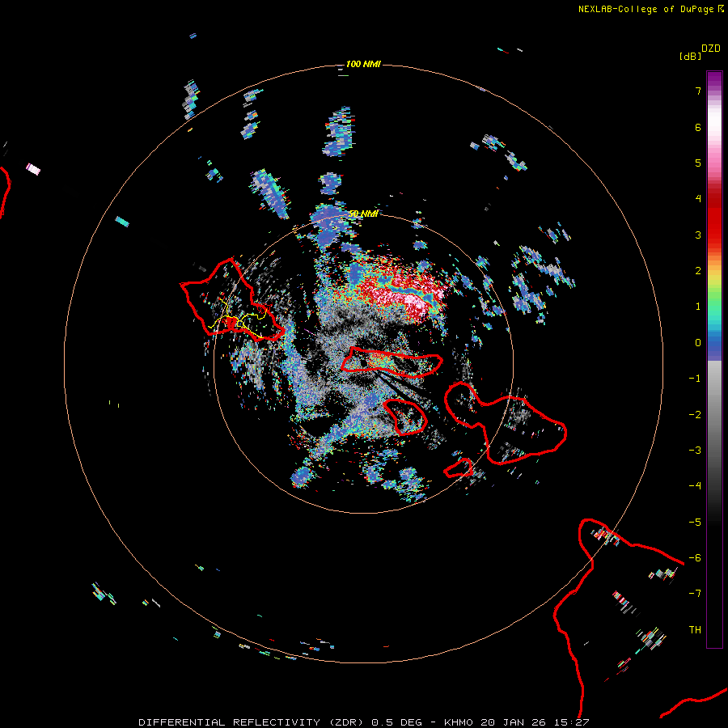Click the TH threshold label on the legend
The image size is (728, 728).
pyautogui.click(x=695, y=630)
